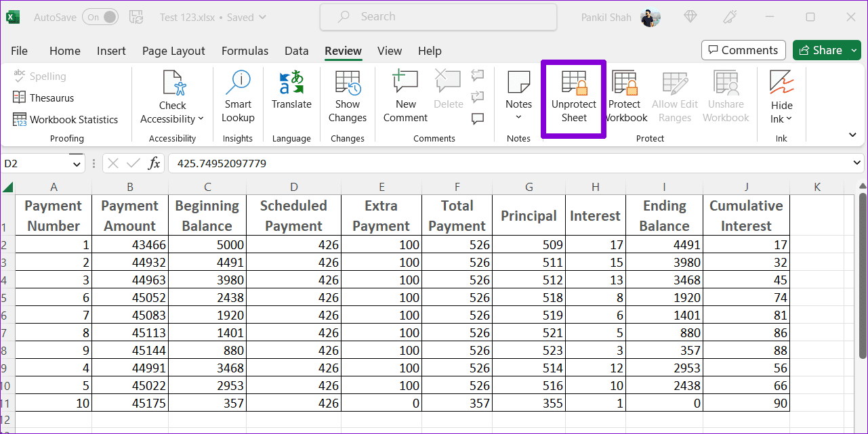
Task: Open Smart Lookup
Action: coord(238,97)
